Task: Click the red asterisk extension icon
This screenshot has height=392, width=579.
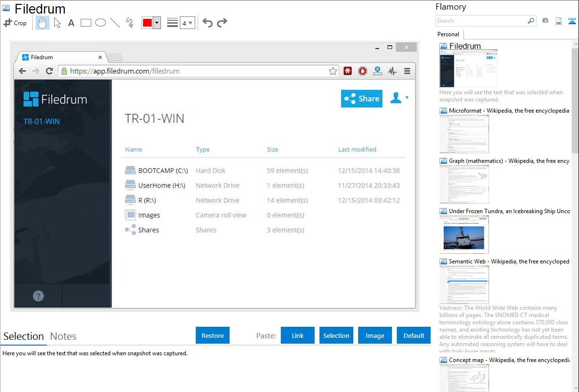Action: coord(347,71)
